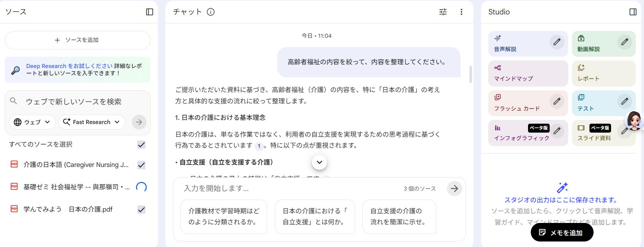Customize フラッシュ カード with pencil icon
Viewport: 644px width, 247px height.
point(557,101)
